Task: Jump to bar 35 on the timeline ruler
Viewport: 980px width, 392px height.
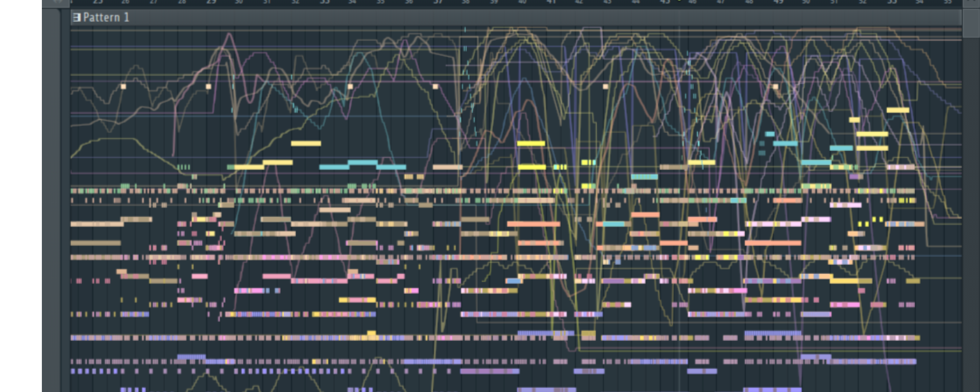Action: click(380, 2)
